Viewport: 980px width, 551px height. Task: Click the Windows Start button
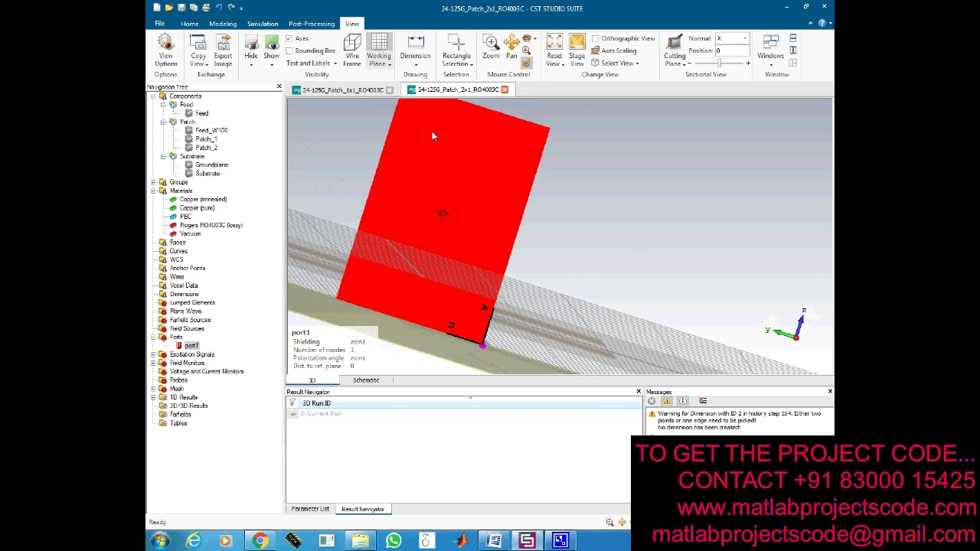pos(160,541)
